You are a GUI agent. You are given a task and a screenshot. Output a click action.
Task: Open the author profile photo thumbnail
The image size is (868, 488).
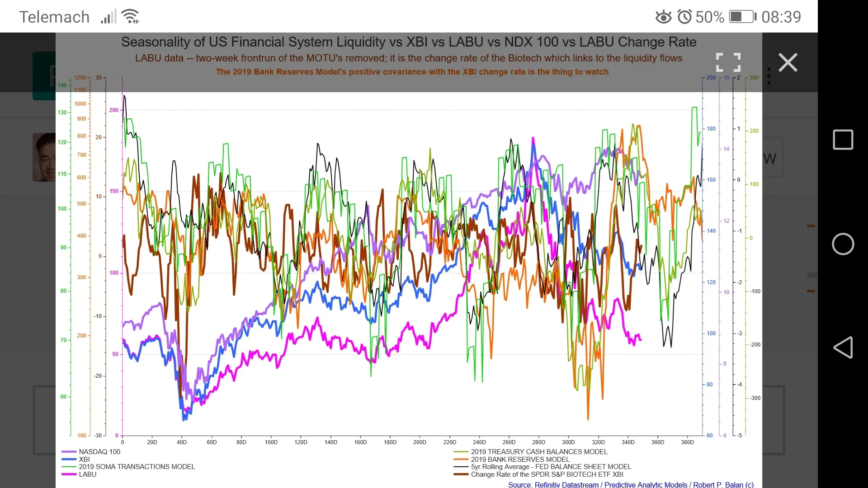point(44,157)
